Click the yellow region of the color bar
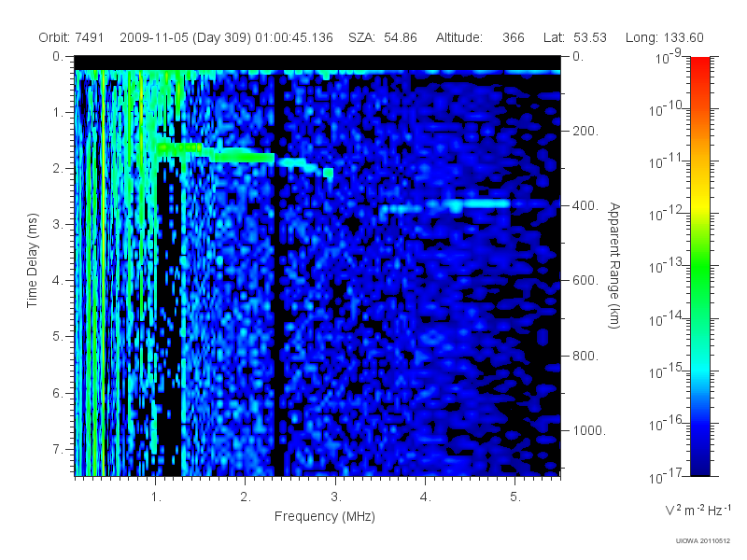747x560 pixels. tap(699, 203)
